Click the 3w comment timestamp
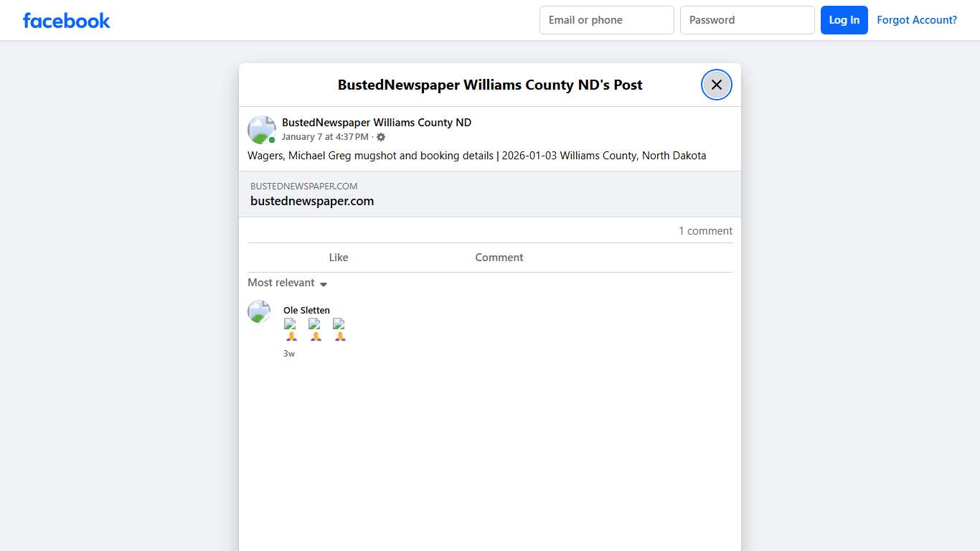 pos(289,354)
